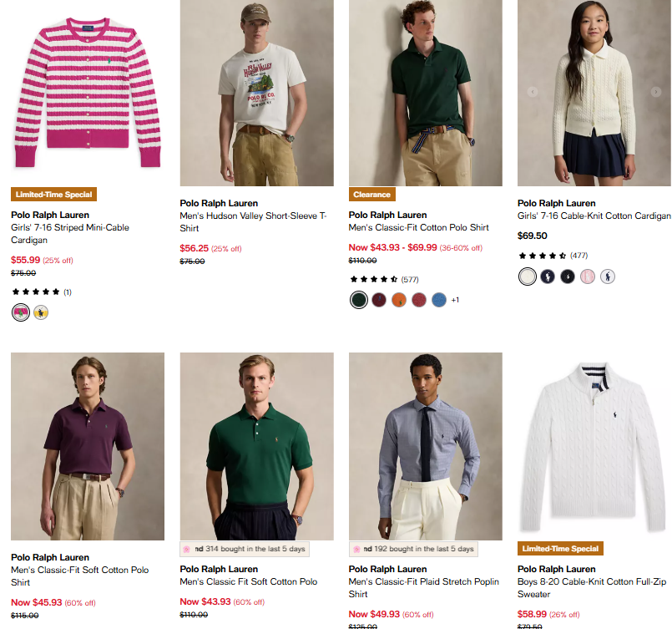Open the 577 reviews star rating
The width and height of the screenshot is (672, 629).
(x=384, y=279)
